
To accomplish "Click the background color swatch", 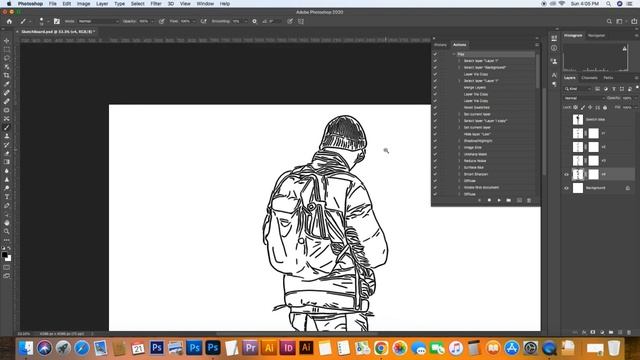I will pyautogui.click(x=9, y=259).
